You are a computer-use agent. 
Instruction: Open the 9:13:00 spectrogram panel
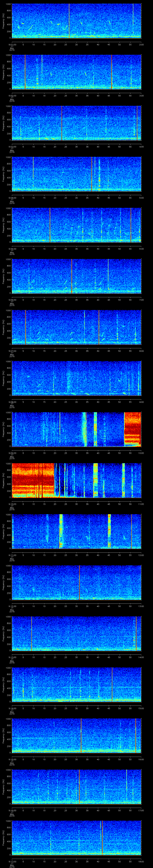[77, 633]
